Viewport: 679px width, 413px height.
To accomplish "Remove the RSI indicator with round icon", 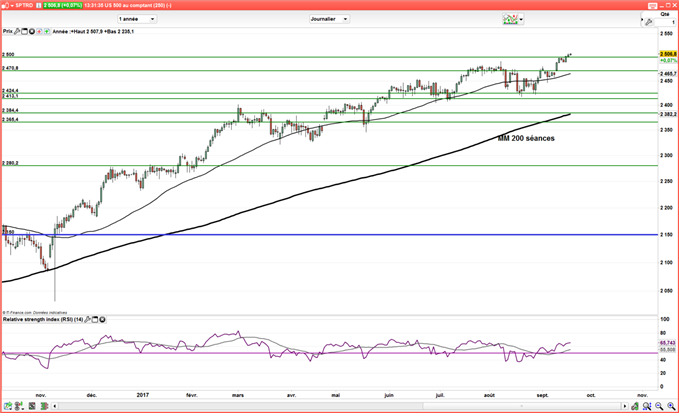I will click(102, 319).
